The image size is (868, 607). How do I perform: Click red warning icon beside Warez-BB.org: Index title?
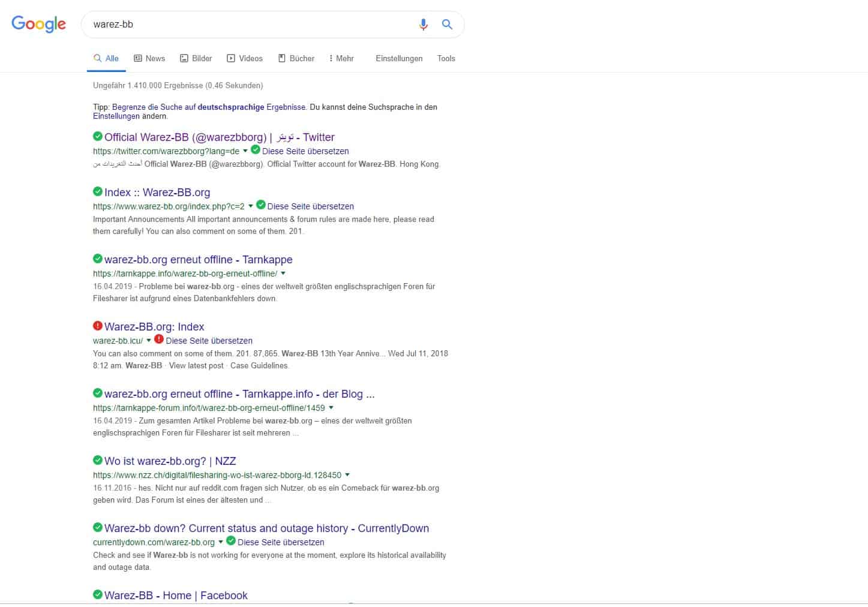(x=98, y=326)
